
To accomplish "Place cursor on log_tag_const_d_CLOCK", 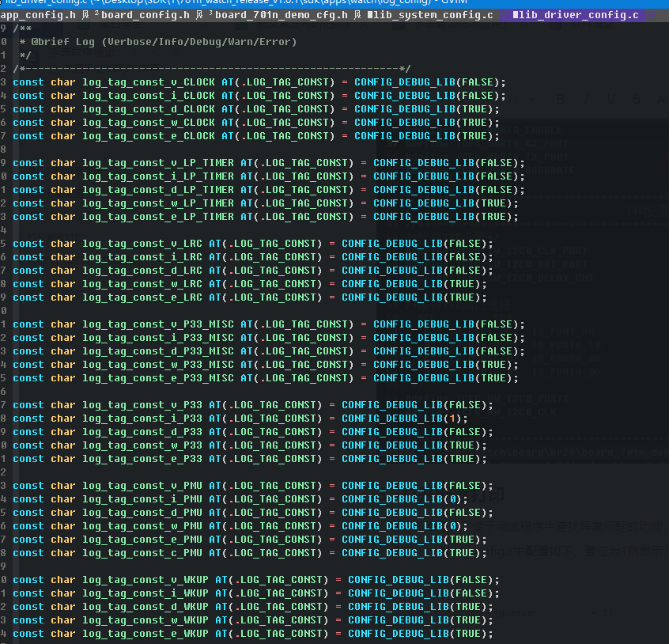I will (149, 109).
